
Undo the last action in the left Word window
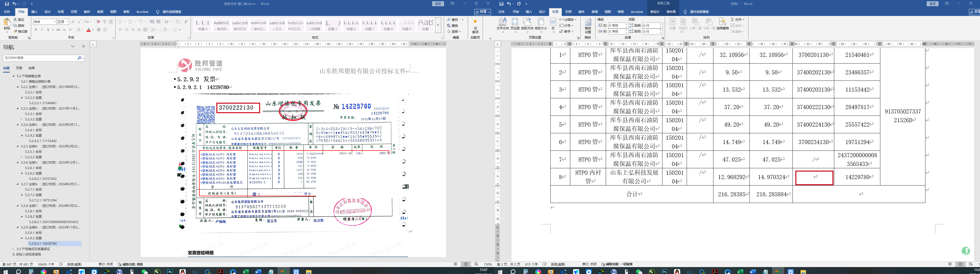pos(14,4)
